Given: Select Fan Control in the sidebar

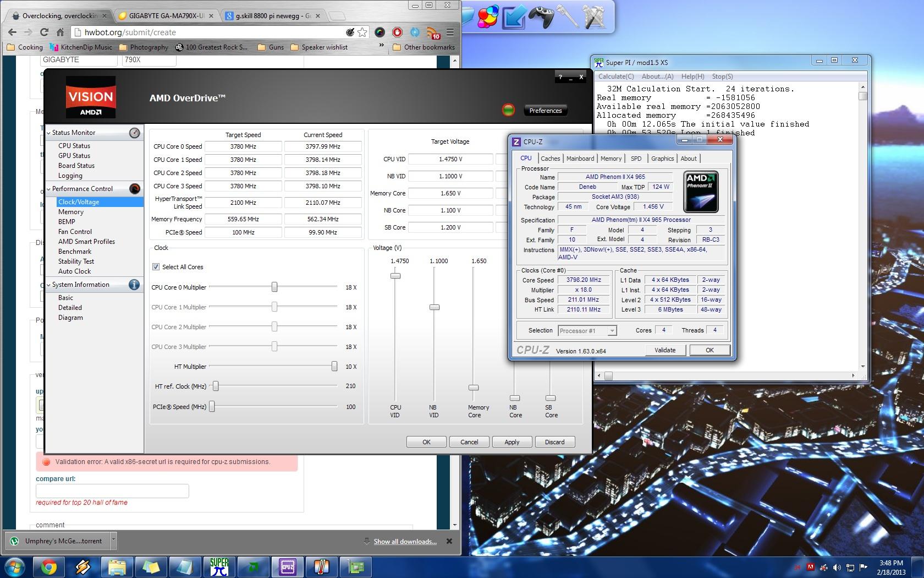Looking at the screenshot, I should pos(75,232).
